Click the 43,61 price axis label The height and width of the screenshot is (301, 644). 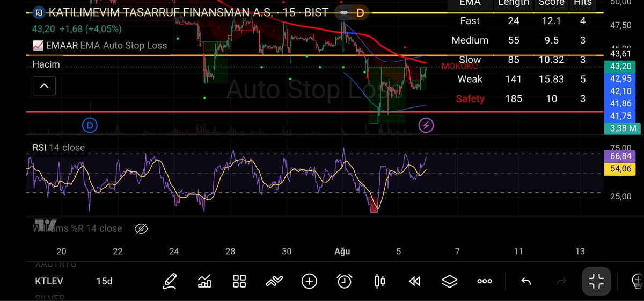[621, 54]
